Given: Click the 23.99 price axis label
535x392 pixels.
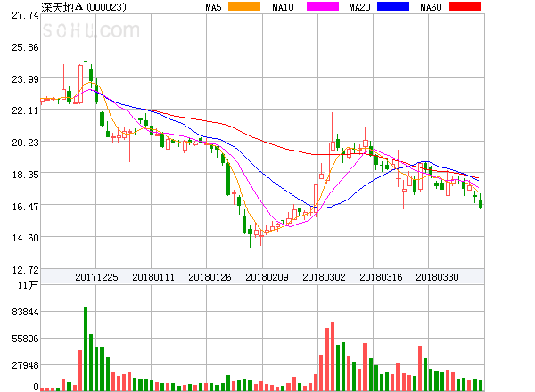Looking at the screenshot, I should 25,79.
